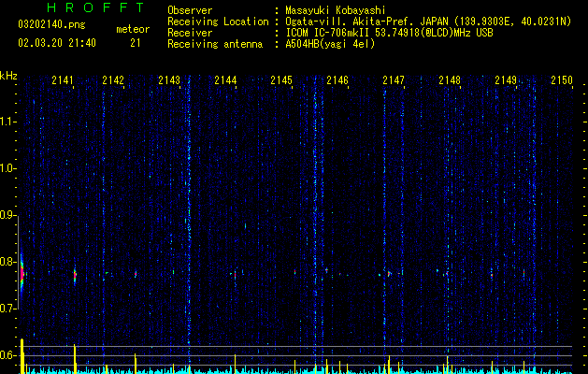The width and height of the screenshot is (588, 374).
Task: Click the 1.0 frequency axis label
Action: coord(7,168)
